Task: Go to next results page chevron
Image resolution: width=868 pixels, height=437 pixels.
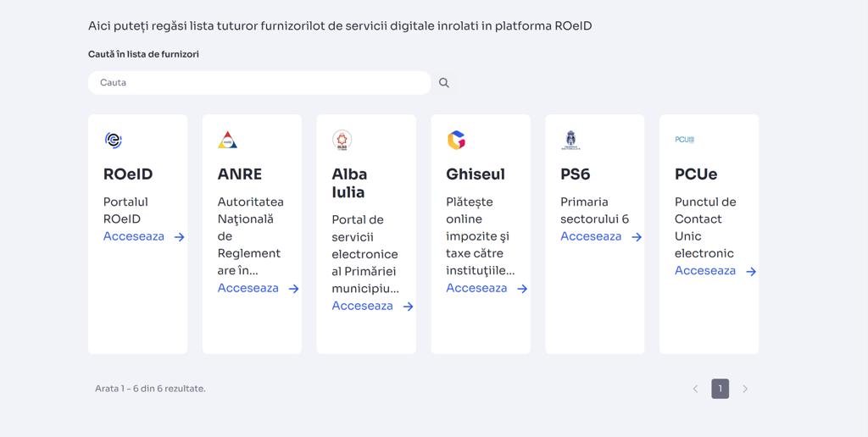Action: pyautogui.click(x=745, y=389)
